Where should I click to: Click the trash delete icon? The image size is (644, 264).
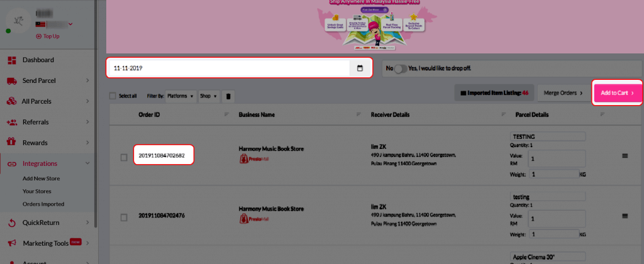point(228,96)
